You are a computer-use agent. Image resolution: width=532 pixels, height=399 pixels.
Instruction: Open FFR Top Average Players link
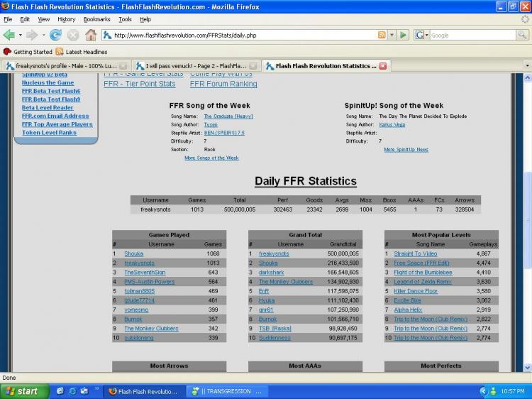57,124
